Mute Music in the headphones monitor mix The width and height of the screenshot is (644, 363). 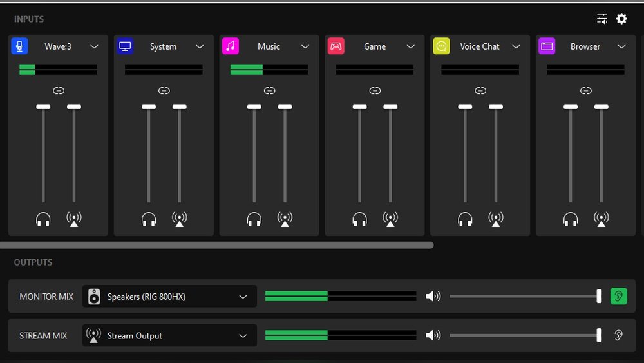point(254,219)
